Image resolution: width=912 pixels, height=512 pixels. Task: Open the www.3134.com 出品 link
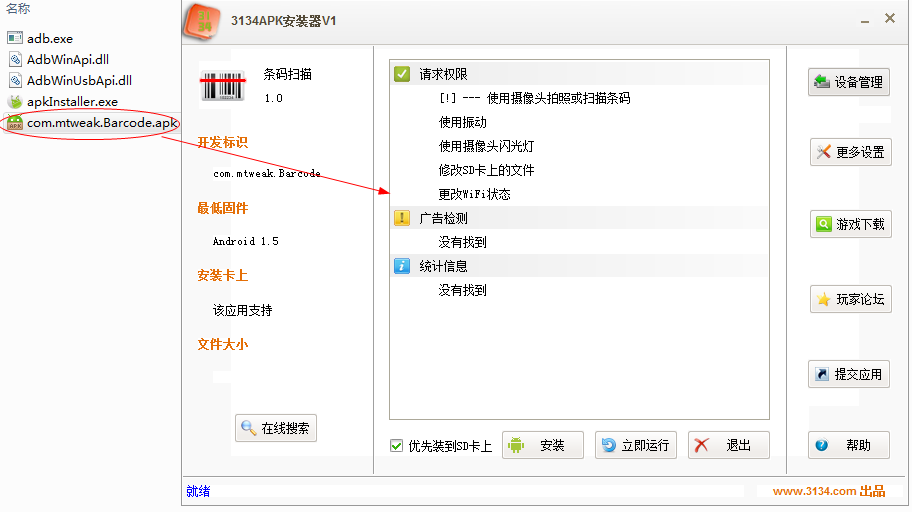(829, 491)
